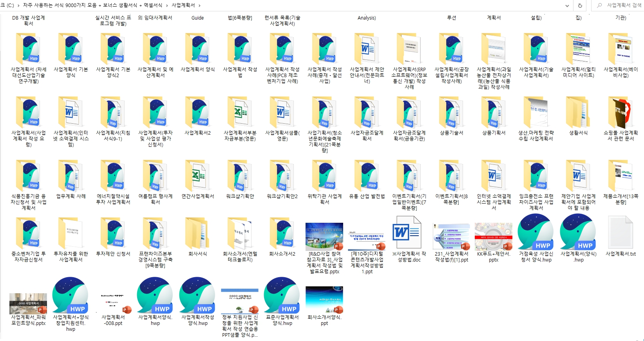Open the 인터넷 소액결제 시스템 사업계획서 folder
The height and width of the screenshot is (341, 644).
494,176
